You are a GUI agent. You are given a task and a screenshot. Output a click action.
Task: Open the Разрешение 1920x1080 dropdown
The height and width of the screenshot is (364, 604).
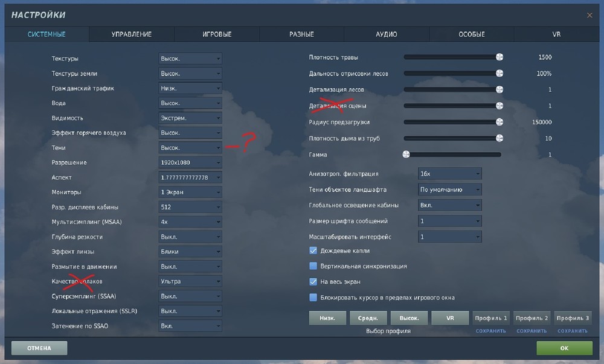tap(190, 162)
